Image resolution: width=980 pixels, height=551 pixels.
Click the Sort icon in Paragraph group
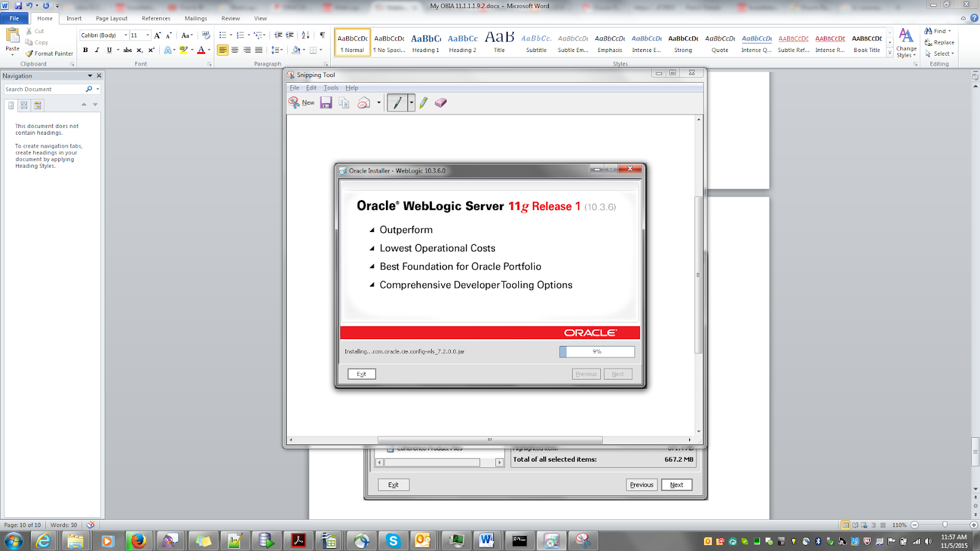(306, 36)
